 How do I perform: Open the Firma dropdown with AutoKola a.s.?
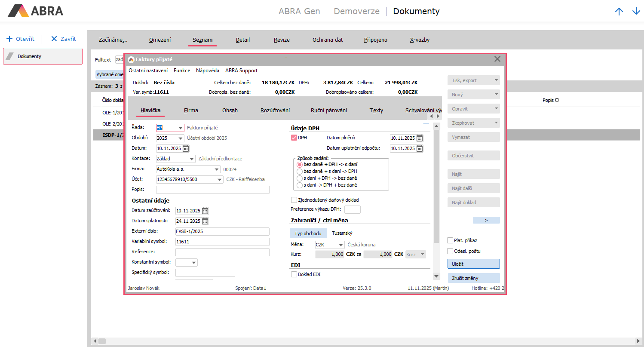click(216, 169)
